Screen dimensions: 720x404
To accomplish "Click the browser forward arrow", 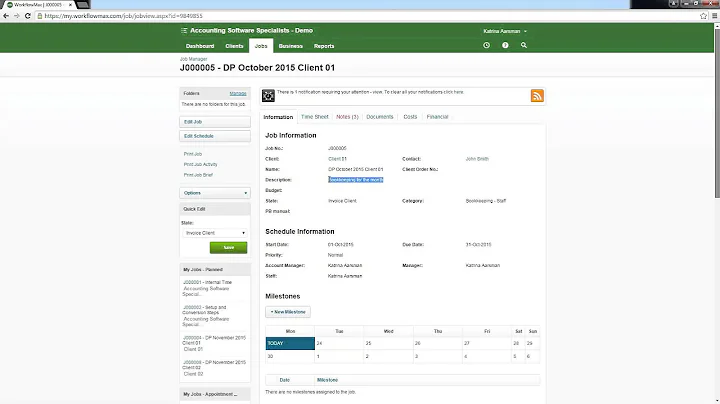I will coord(17,16).
